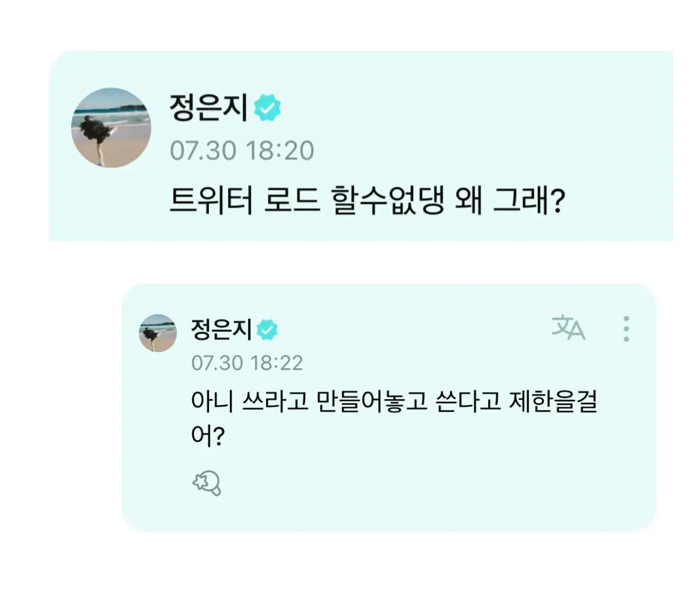Open the three-dot more options menu

pos(626,329)
